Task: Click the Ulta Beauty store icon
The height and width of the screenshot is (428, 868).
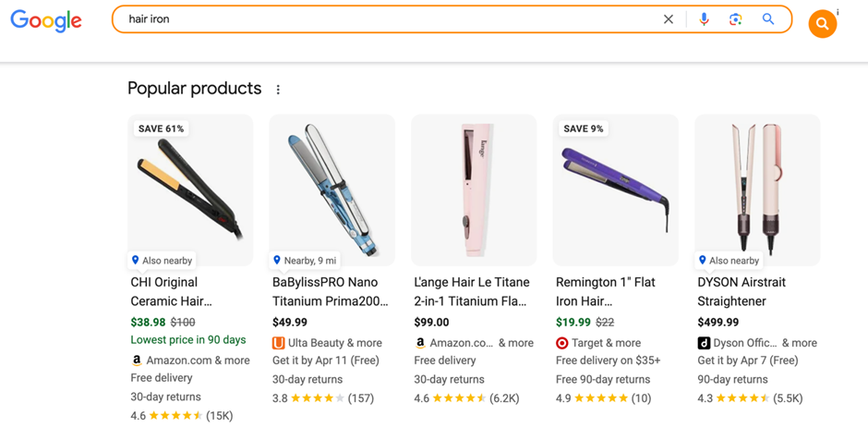Action: pos(279,343)
